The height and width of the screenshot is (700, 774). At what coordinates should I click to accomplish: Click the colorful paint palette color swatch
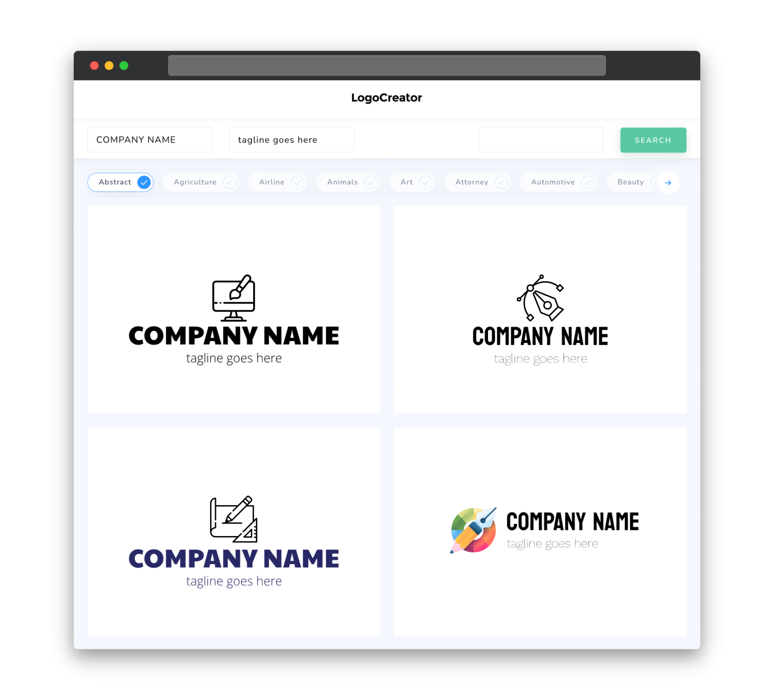tap(472, 530)
